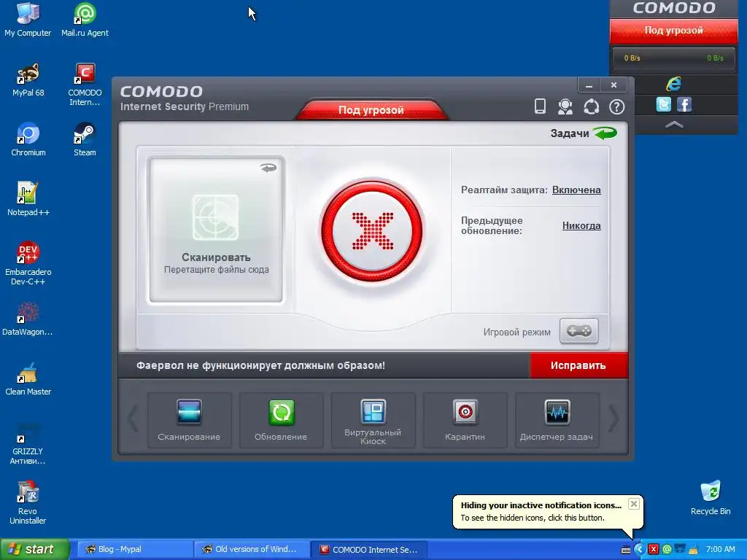Click widget's Под угрозой red status bar
This screenshot has width=747, height=560.
pyautogui.click(x=673, y=31)
